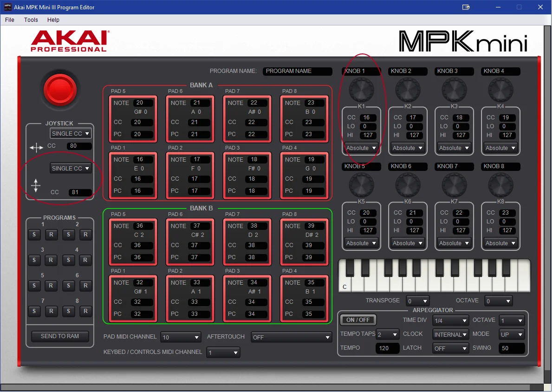Click the Tempo value field showing 120
Viewport: 553px width, 392px height.
(388, 349)
